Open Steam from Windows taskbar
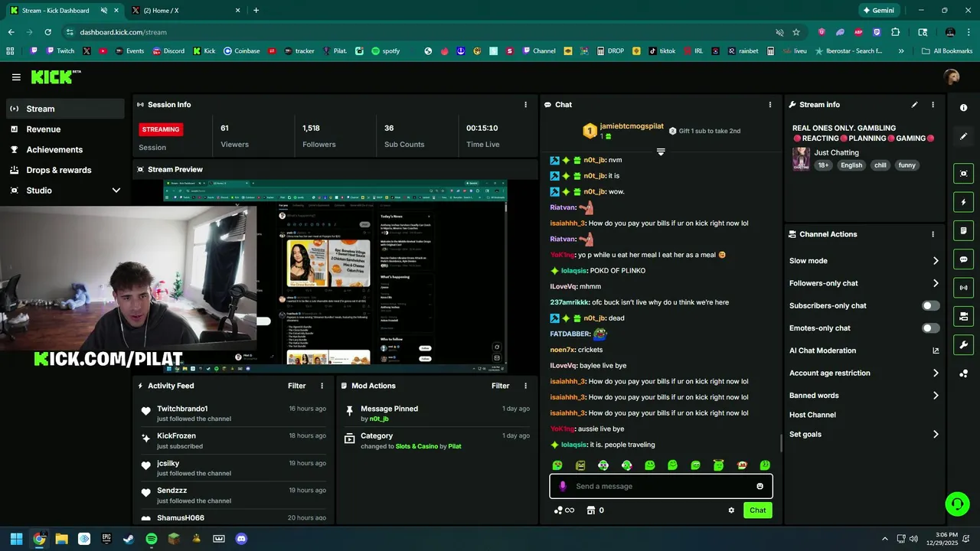 point(129,539)
